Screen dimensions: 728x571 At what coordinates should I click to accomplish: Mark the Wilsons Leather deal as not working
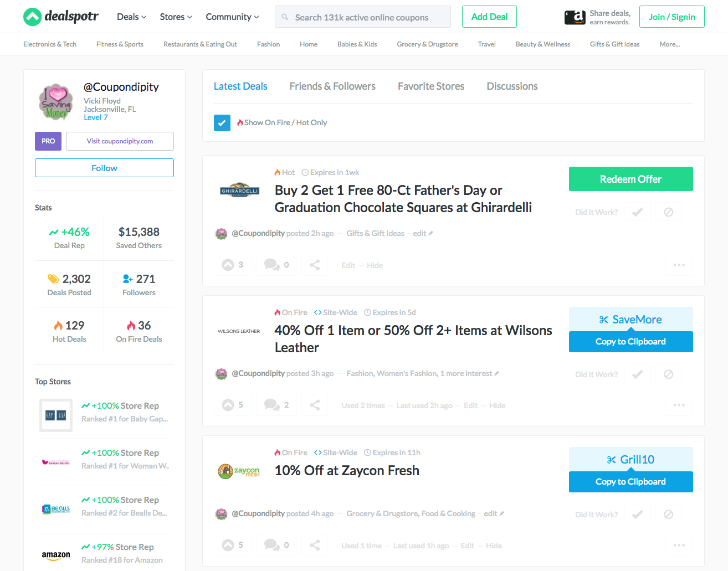coord(668,374)
